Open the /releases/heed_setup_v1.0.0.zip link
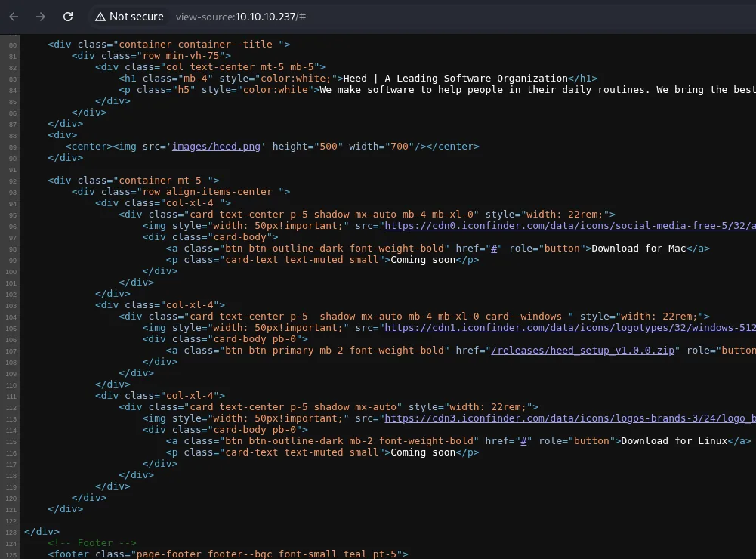This screenshot has height=559, width=756. point(582,351)
